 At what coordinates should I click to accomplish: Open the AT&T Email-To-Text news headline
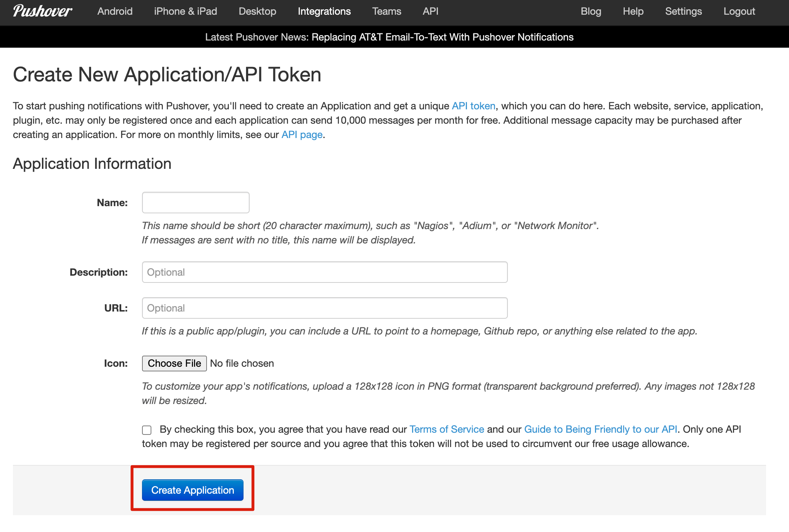pyautogui.click(x=443, y=37)
